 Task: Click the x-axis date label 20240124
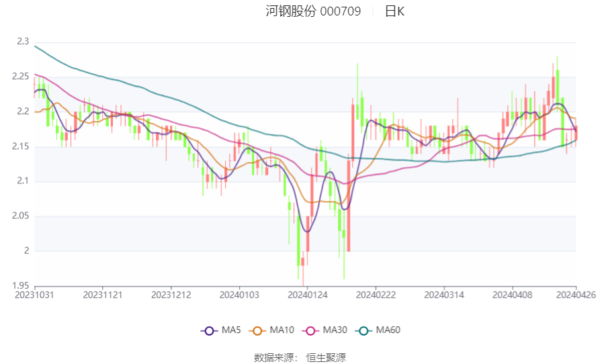tap(307, 295)
